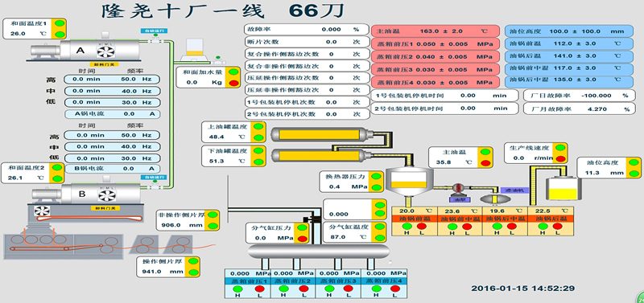Image resolution: width=644 pixels, height=303 pixels.
Task: Select the yellow oil level storage tank
Action: point(563,188)
